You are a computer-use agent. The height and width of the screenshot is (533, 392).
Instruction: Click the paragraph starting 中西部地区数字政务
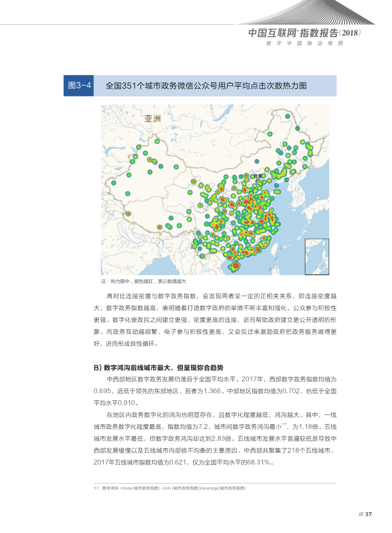click(215, 390)
